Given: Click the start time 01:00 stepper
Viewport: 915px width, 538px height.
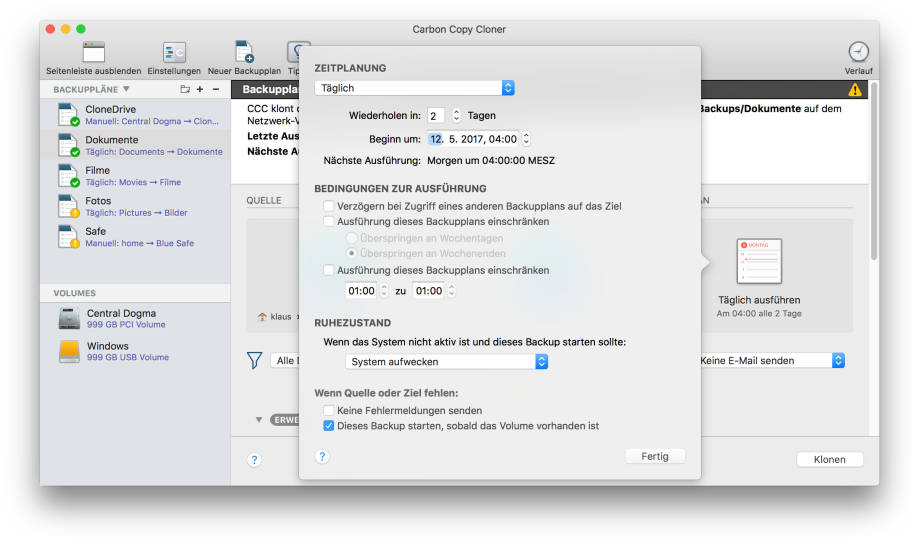Looking at the screenshot, I should [x=383, y=291].
